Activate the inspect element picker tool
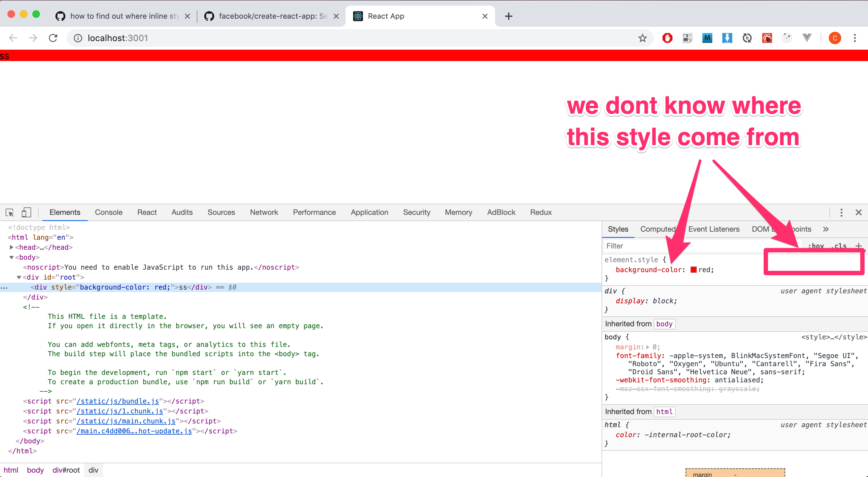 [10, 212]
